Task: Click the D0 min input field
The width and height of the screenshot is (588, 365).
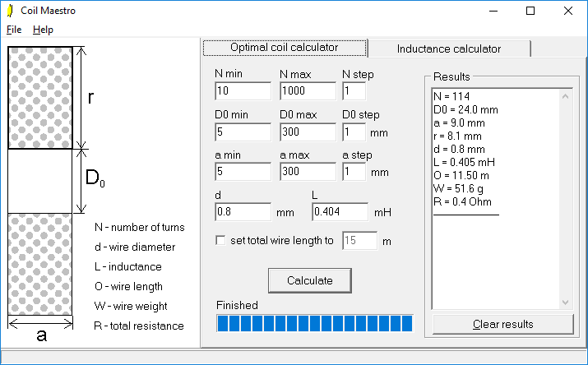Action: [x=243, y=132]
